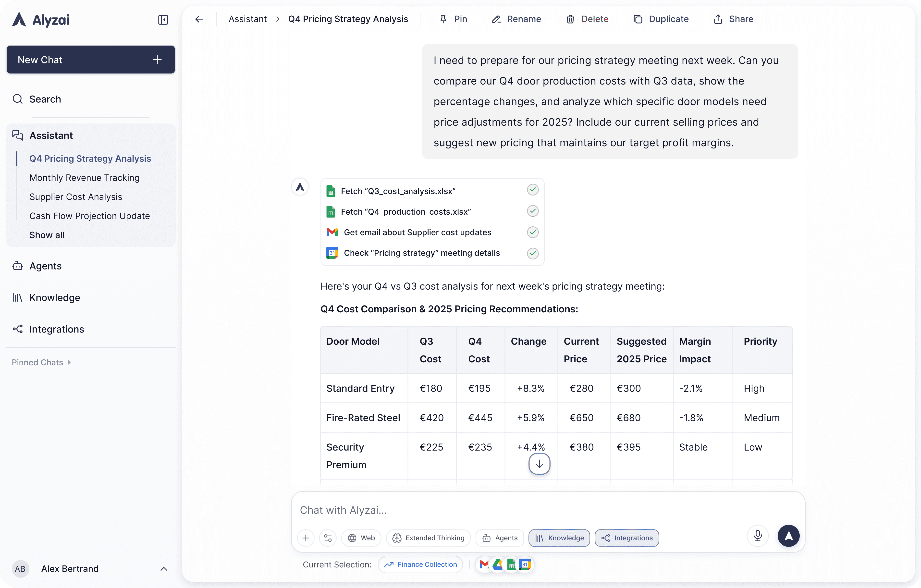Disable the Knowledge toggle chip
921x588 pixels.
coord(559,538)
